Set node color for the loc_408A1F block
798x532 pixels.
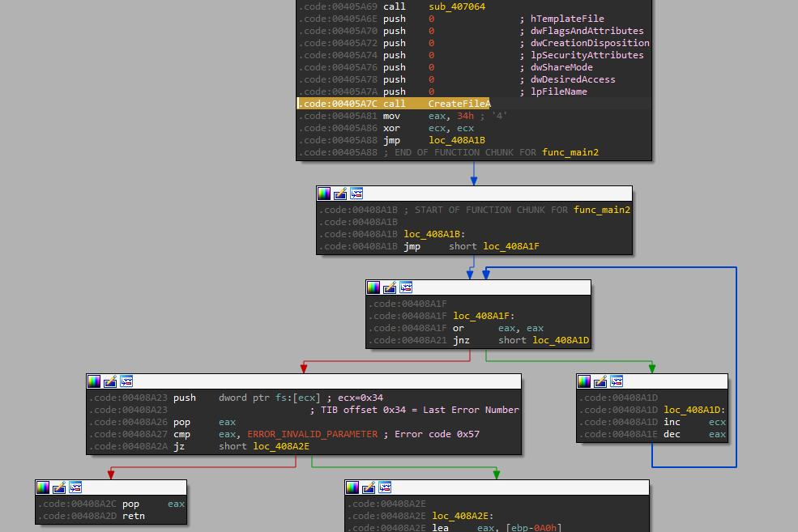pyautogui.click(x=373, y=287)
